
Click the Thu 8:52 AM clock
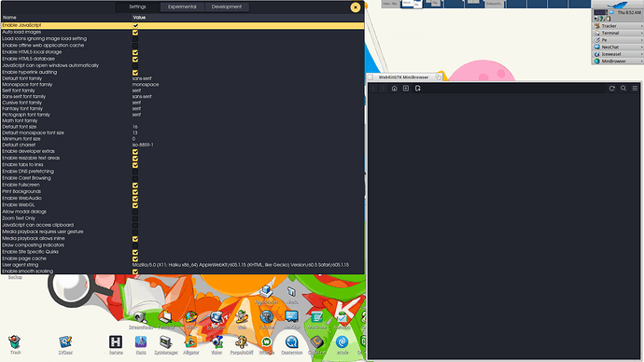pos(629,13)
